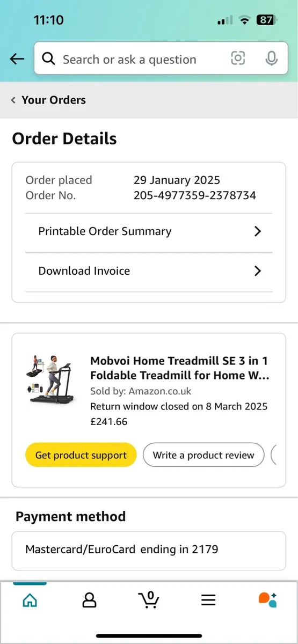This screenshot has height=644, width=298.
Task: Open the camera lens scan icon
Action: 238,58
